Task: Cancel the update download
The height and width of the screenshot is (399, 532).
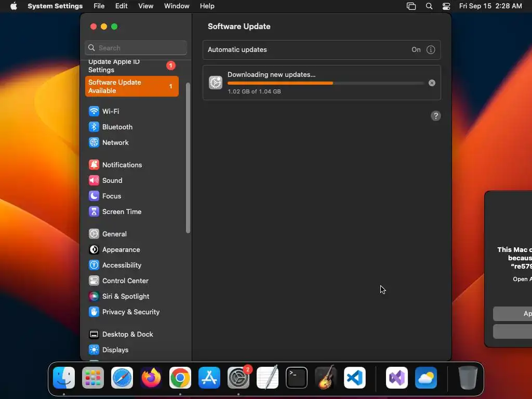Action: 432,83
